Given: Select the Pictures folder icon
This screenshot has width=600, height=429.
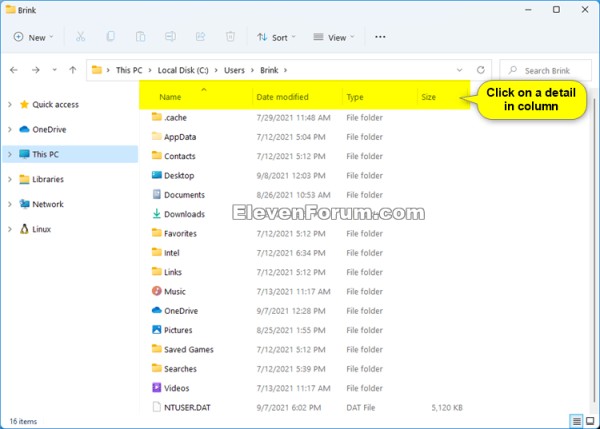Looking at the screenshot, I should [x=157, y=329].
